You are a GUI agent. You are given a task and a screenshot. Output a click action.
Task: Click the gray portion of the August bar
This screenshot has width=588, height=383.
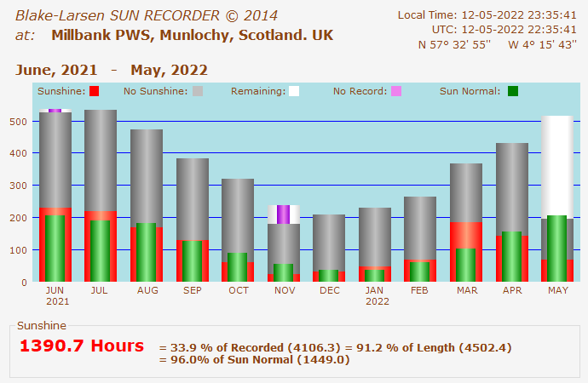pos(147,176)
